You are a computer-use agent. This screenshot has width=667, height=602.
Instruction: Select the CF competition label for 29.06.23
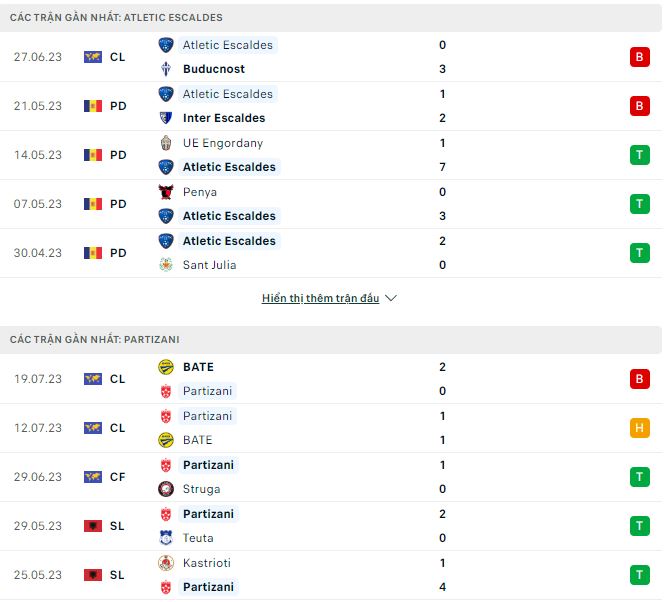(118, 477)
